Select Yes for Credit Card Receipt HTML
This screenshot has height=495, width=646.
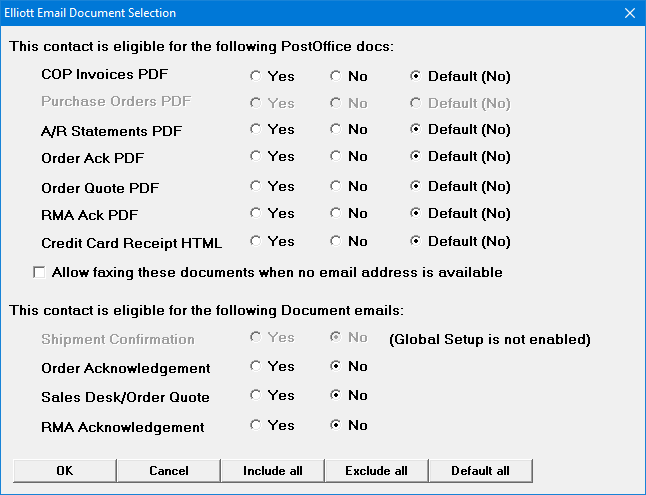[x=256, y=242]
